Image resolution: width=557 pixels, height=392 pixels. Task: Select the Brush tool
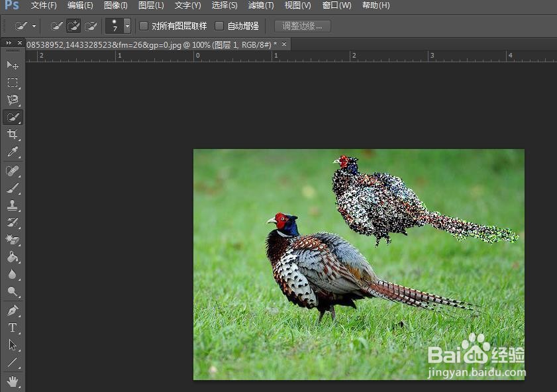13,188
